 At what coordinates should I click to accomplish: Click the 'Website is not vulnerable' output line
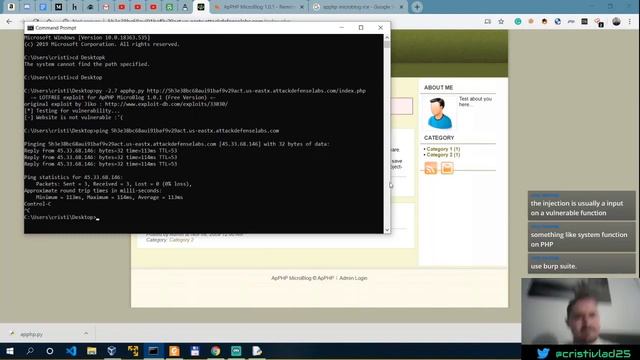coord(73,117)
